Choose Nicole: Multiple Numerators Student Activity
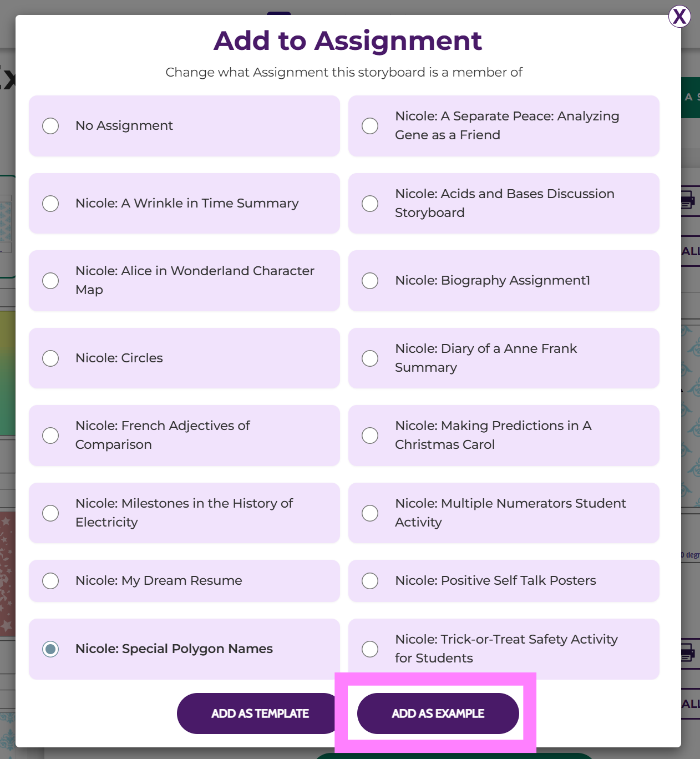The image size is (700, 759). (x=370, y=513)
